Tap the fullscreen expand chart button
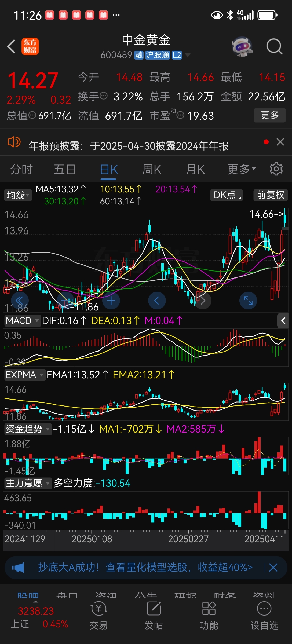Viewport: 292px width, 644px height. pyautogui.click(x=248, y=301)
